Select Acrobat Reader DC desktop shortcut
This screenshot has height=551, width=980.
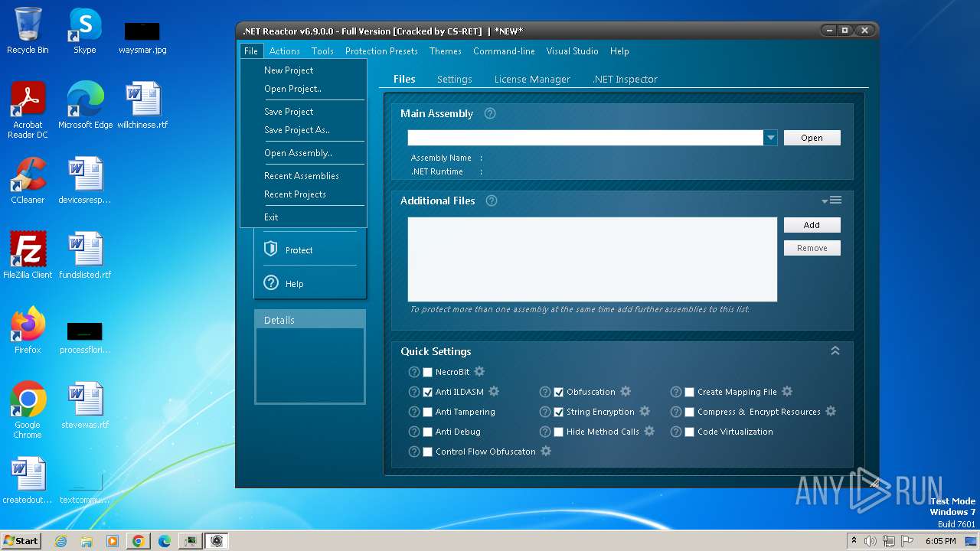click(28, 110)
